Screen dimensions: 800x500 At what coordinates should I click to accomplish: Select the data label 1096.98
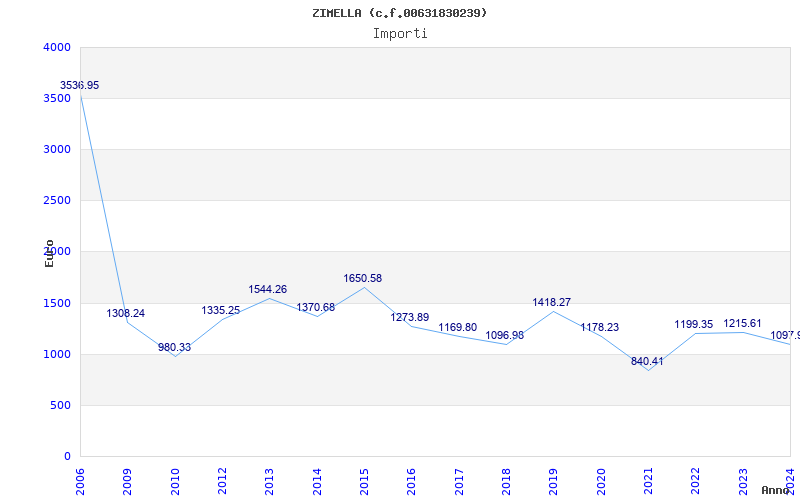(505, 335)
